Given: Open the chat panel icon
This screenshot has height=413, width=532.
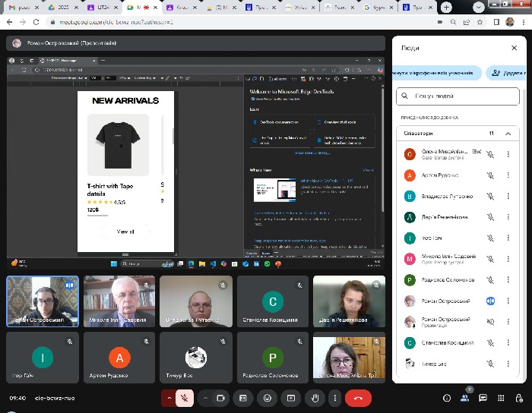Looking at the screenshot, I should click(483, 398).
